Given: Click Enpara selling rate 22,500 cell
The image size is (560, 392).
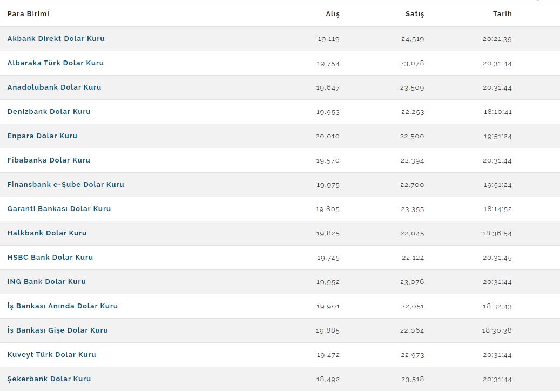Looking at the screenshot, I should pyautogui.click(x=412, y=136).
